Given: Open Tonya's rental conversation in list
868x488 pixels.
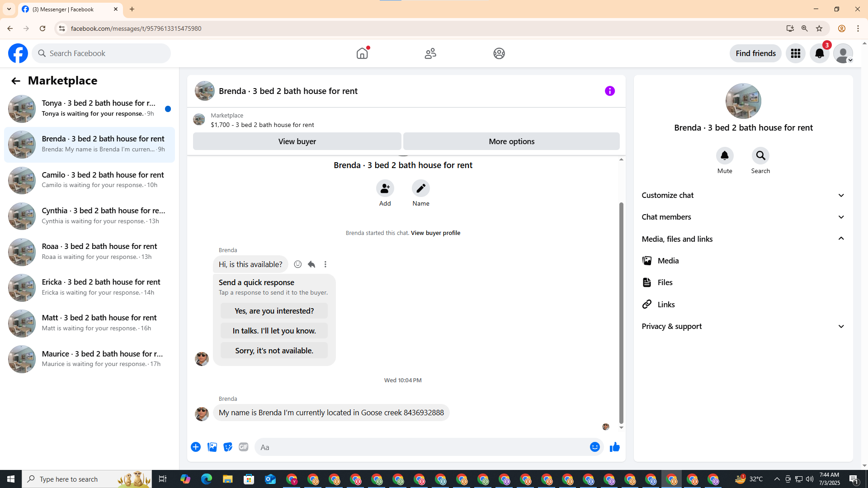Looking at the screenshot, I should [x=90, y=108].
